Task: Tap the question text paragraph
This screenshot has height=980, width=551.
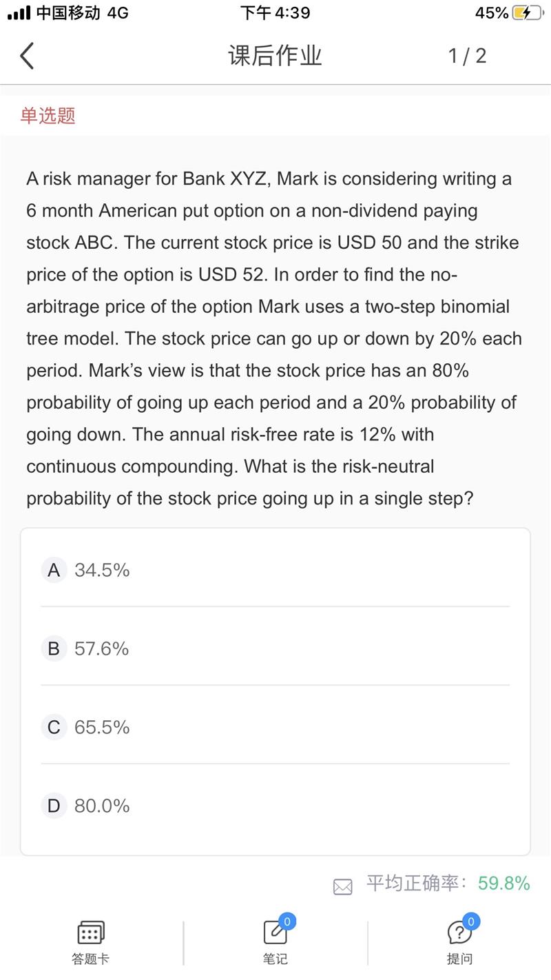Action: pos(275,338)
